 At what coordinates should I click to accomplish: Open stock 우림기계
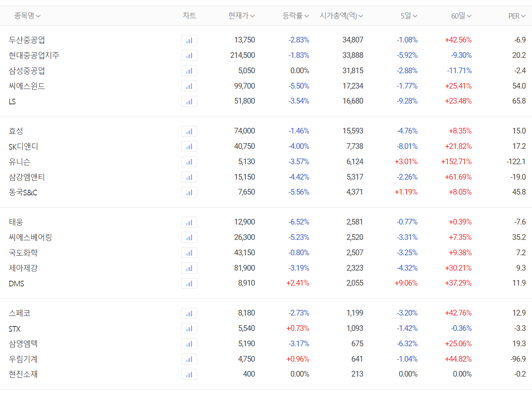coord(23,359)
